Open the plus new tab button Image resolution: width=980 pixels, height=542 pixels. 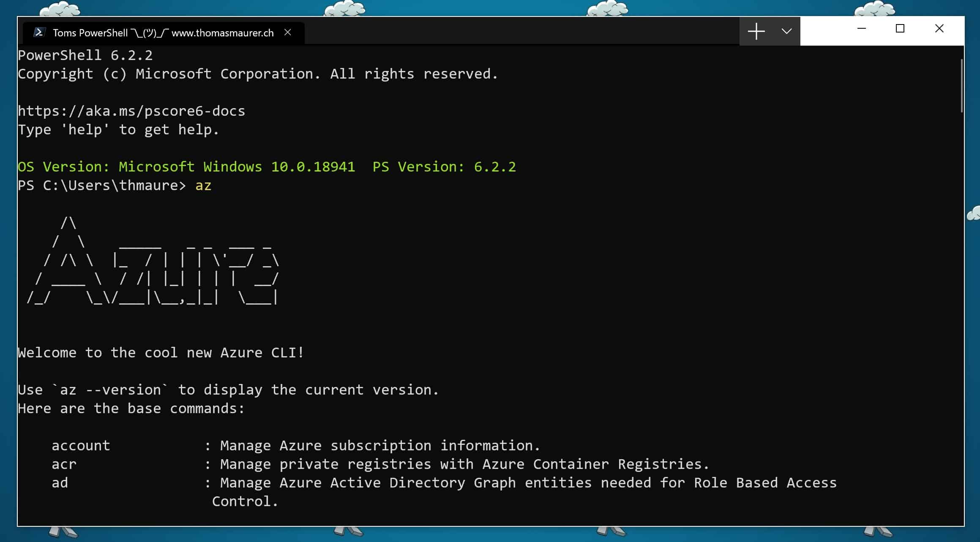pos(755,31)
